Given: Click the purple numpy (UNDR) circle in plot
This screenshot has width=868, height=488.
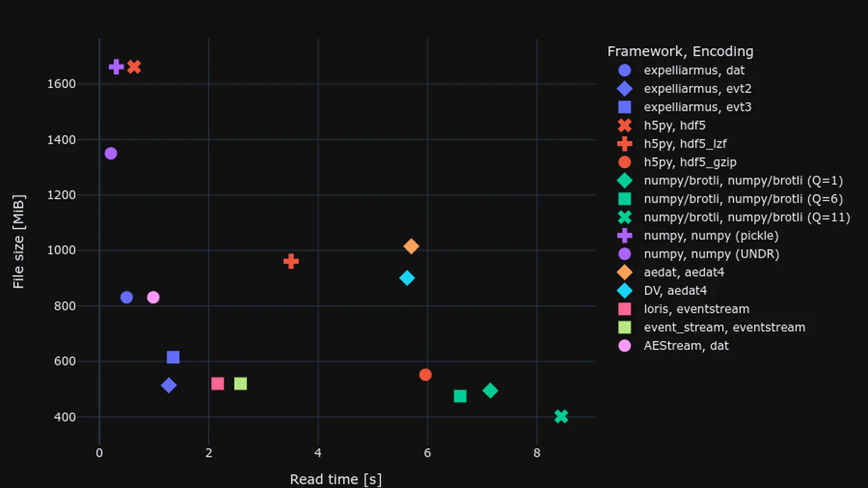Looking at the screenshot, I should [111, 153].
